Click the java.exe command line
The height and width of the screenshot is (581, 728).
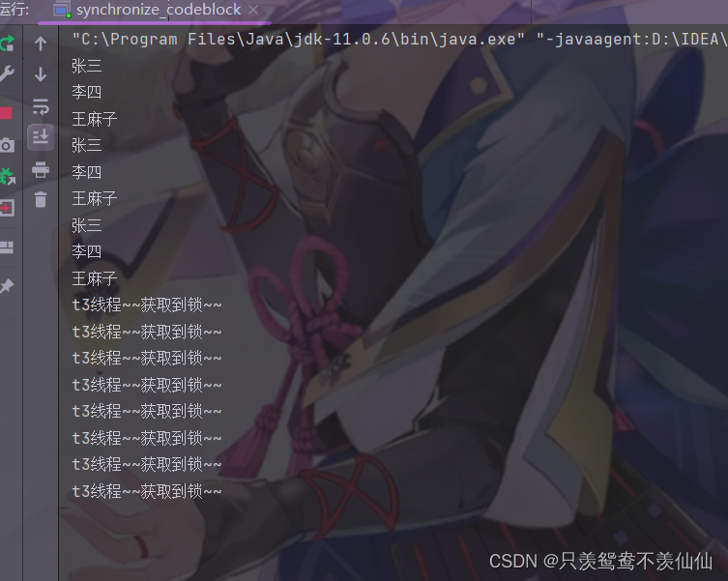399,39
